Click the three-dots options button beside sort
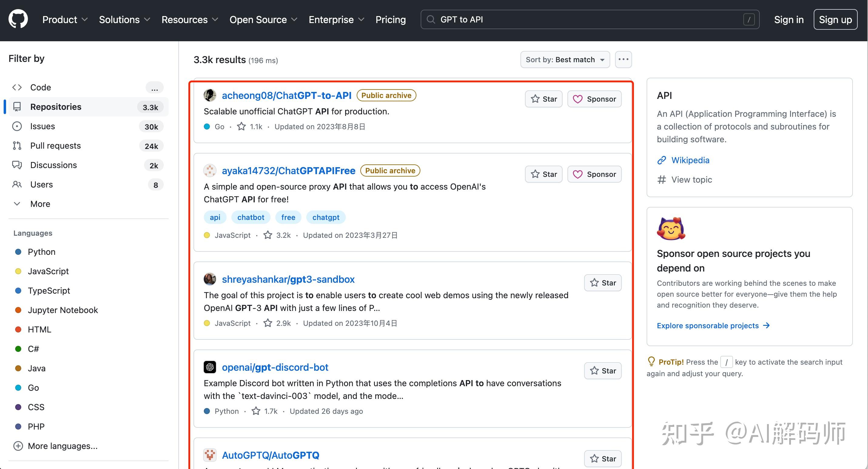This screenshot has width=868, height=469. 623,60
